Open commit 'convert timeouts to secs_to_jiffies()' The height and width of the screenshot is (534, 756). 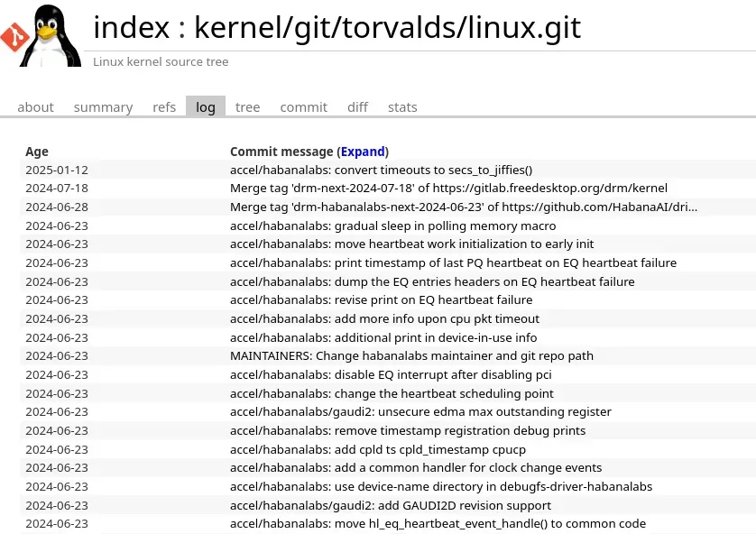[381, 170]
